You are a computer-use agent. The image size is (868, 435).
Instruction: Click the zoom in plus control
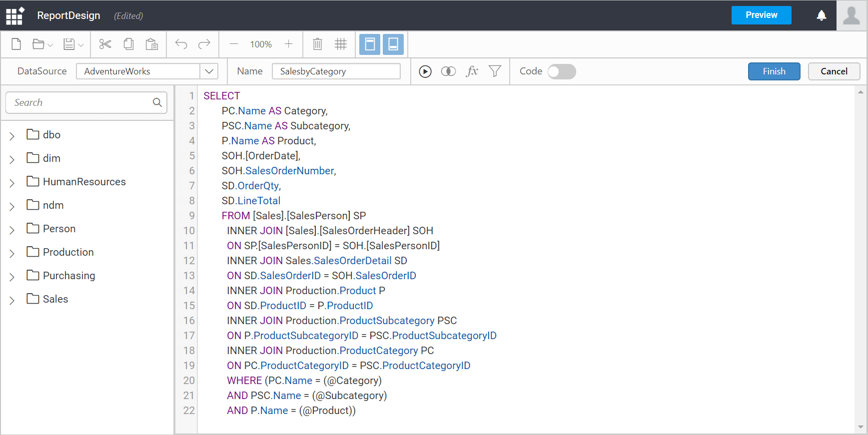(x=288, y=44)
